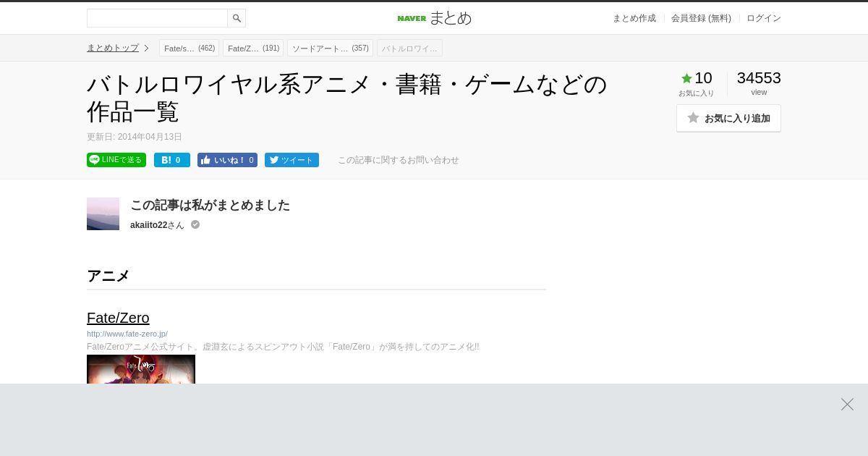The image size is (868, 456).
Task: Click the article title バトルロワイヤル系アニメ
Action: pos(347,98)
